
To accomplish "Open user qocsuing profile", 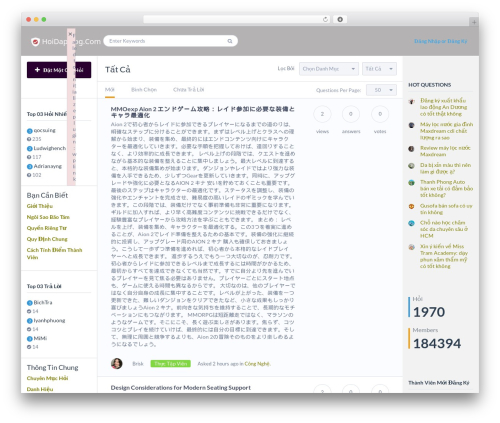I will click(x=44, y=130).
